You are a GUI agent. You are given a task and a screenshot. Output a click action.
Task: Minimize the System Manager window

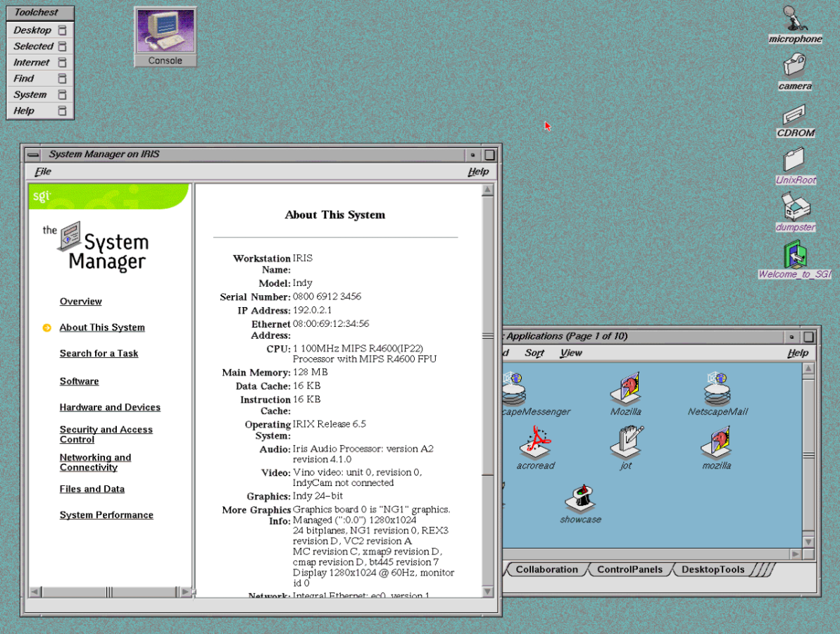point(472,155)
